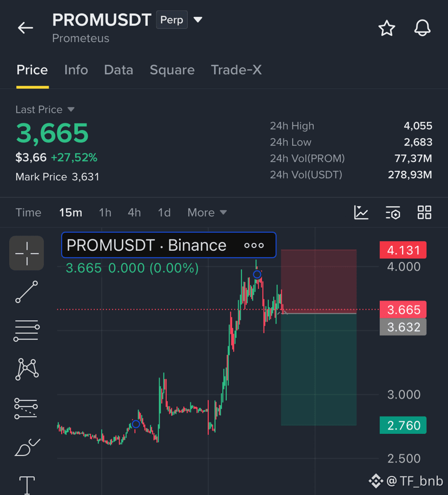Click the Prometeus subtitle text
The image size is (448, 495).
tap(81, 38)
